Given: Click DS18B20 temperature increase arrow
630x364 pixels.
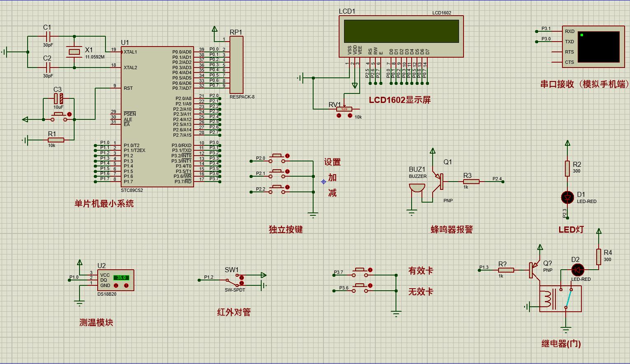Looking at the screenshot, I should click(126, 285).
